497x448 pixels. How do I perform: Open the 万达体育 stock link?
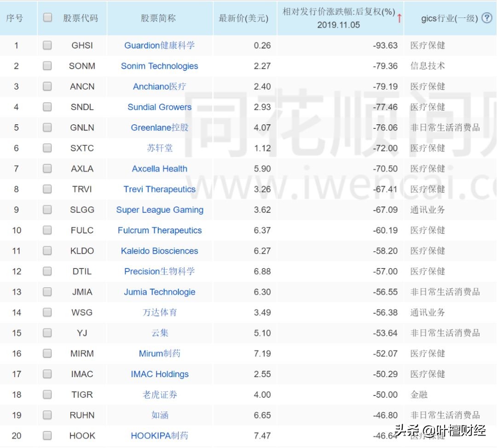[159, 312]
